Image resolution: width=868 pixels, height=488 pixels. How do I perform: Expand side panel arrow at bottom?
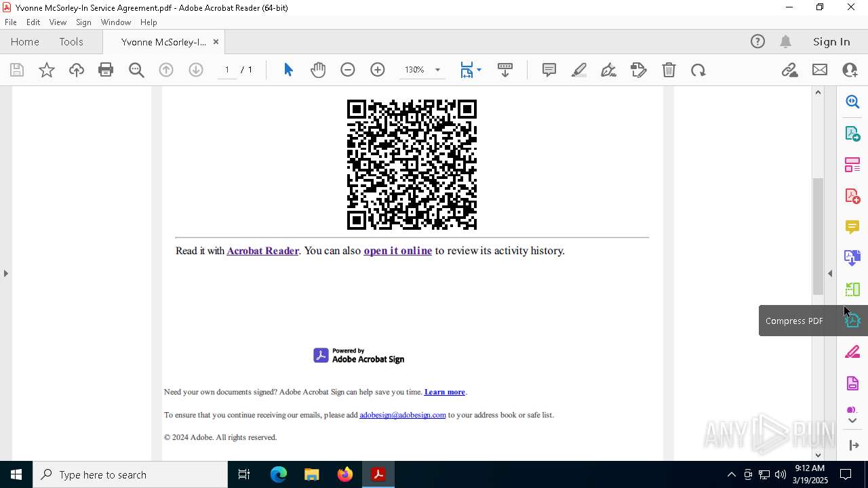pos(854,445)
